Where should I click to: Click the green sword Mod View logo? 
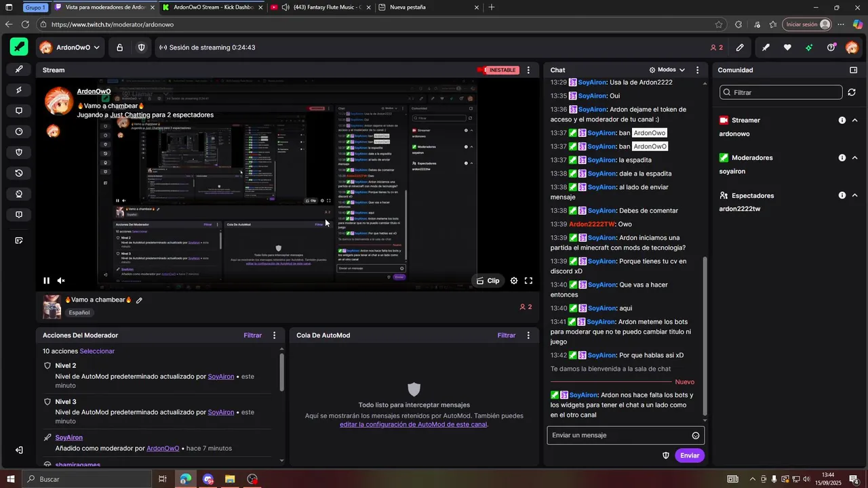(19, 47)
